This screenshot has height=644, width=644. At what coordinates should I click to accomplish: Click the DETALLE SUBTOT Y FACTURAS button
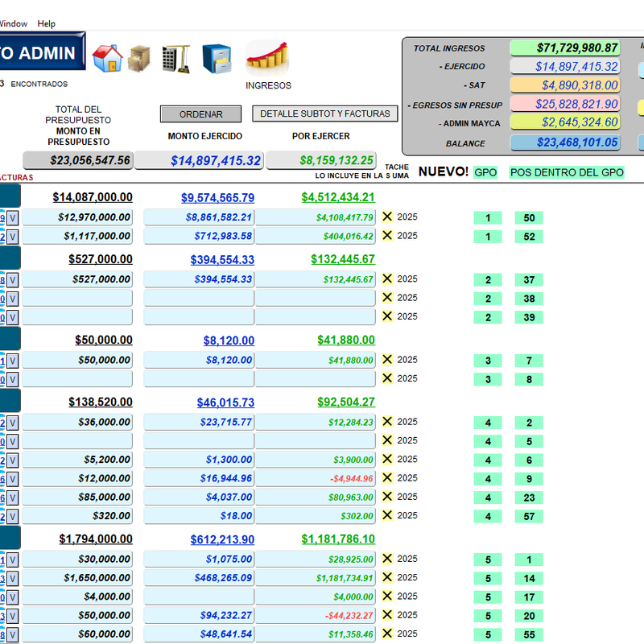coord(324,114)
